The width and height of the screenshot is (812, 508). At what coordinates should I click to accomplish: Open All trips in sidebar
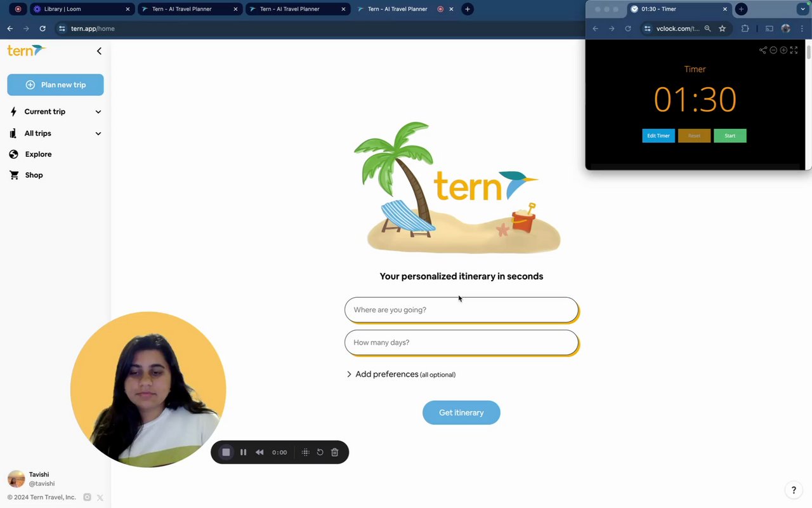[x=37, y=133]
